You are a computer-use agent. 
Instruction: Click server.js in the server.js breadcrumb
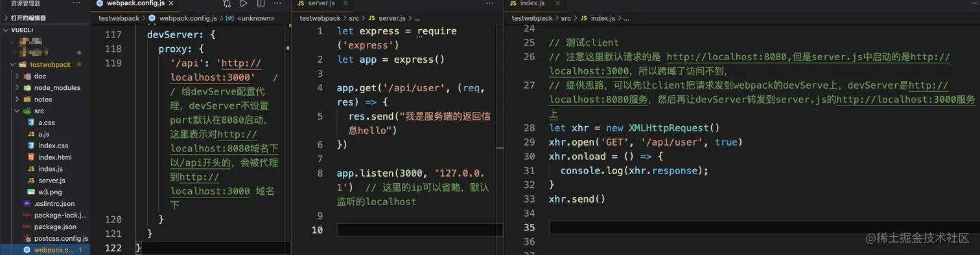pyautogui.click(x=391, y=18)
